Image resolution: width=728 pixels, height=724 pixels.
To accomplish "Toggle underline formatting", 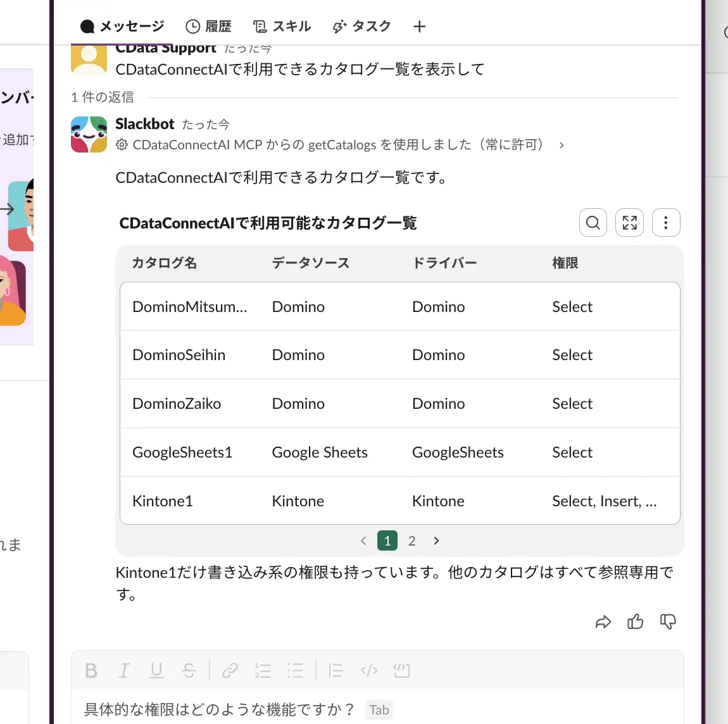I will pyautogui.click(x=156, y=671).
